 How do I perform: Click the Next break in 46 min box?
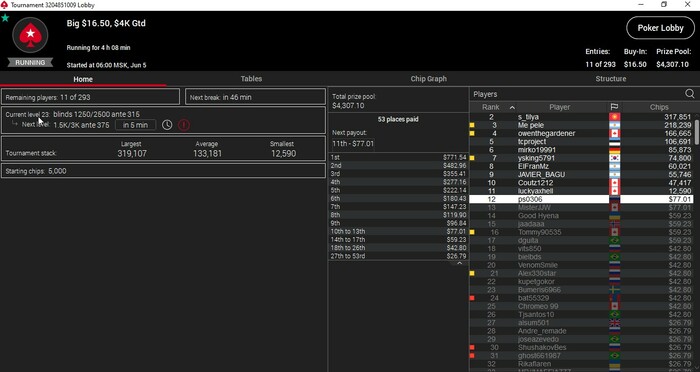[255, 97]
